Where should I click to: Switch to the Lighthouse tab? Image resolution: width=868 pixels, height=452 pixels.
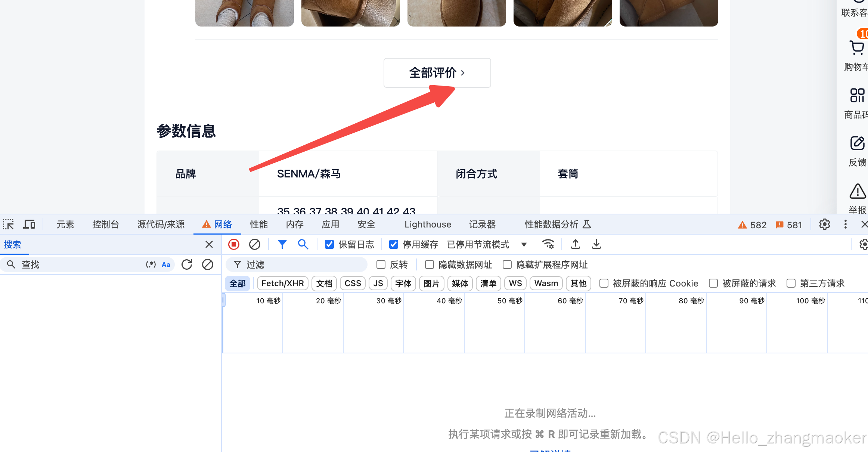coord(428,225)
